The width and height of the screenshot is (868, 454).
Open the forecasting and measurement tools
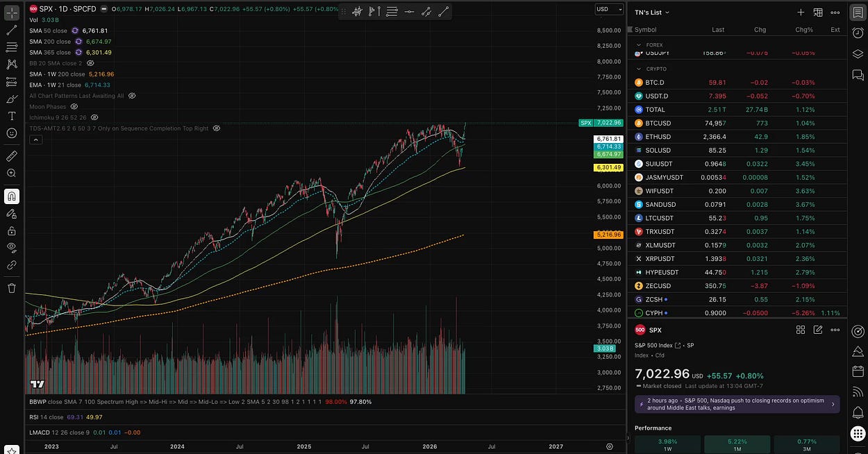pos(12,82)
